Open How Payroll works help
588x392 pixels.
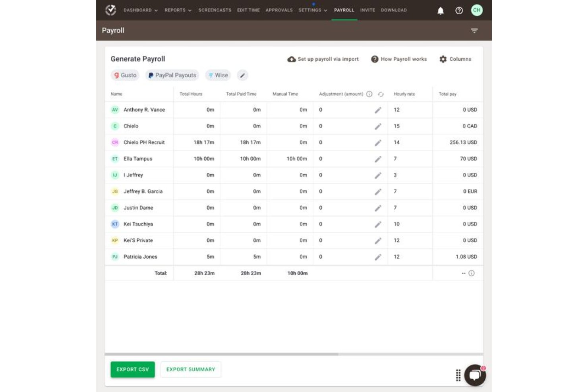399,59
